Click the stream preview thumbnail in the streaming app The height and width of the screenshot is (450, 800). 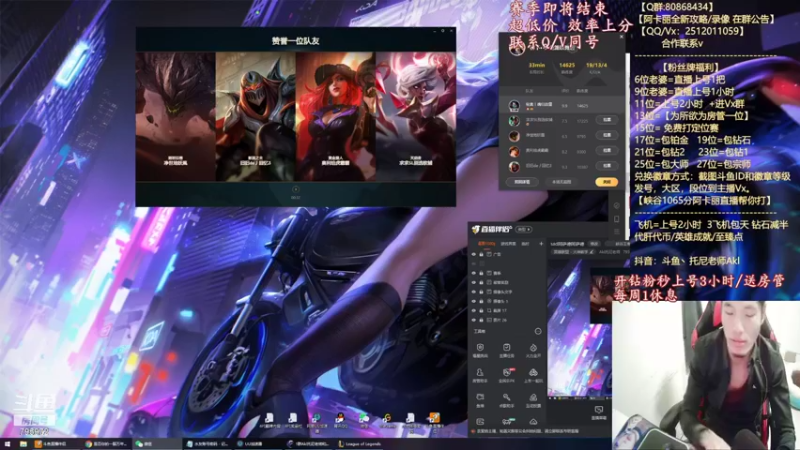click(580, 328)
